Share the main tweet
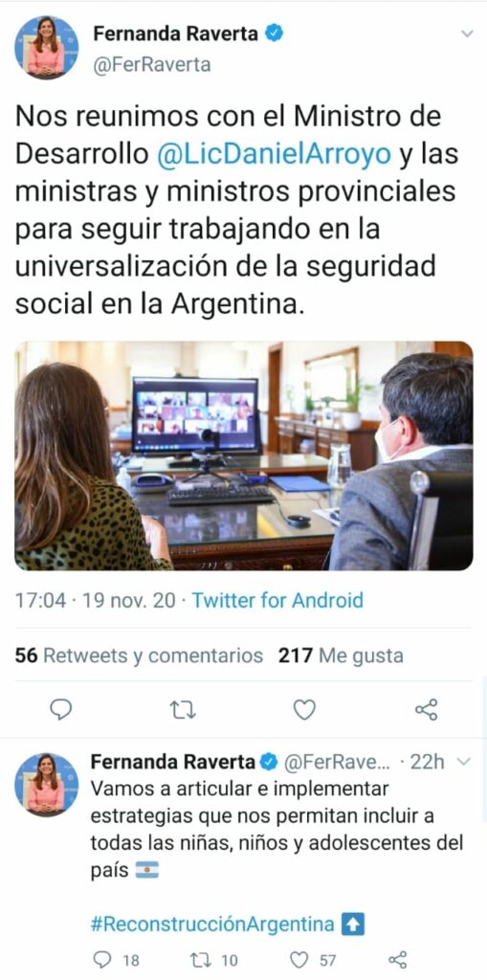487x980 pixels. [x=427, y=709]
